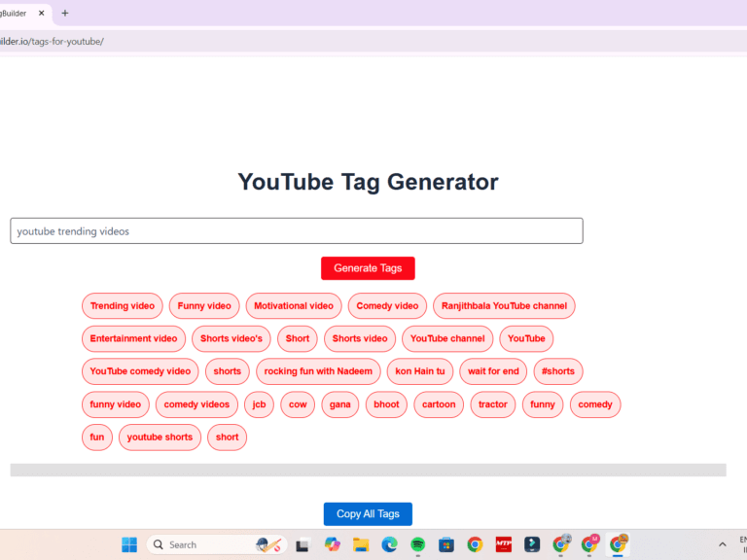The image size is (747, 560).
Task: Open File Explorer from the taskbar
Action: 361,544
